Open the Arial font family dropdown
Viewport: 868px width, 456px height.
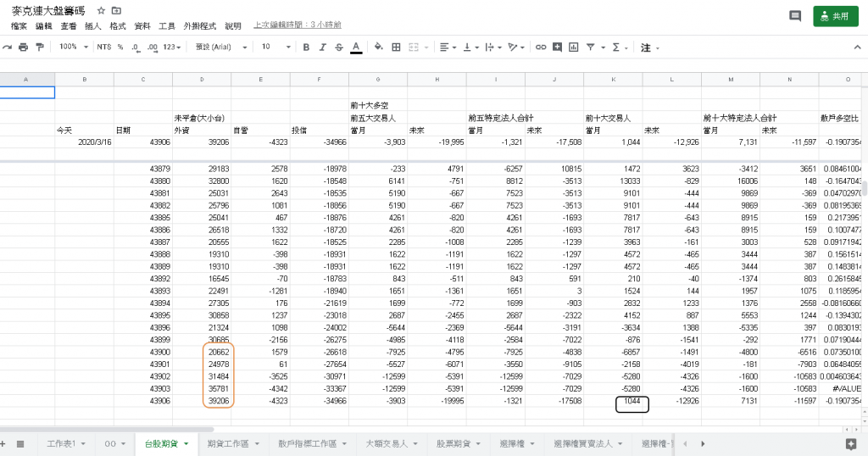coord(216,47)
